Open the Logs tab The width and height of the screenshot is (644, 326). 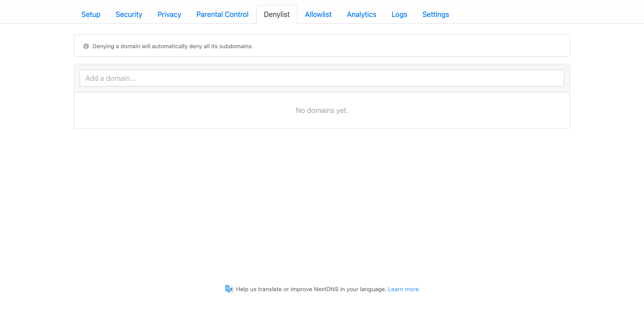click(x=399, y=14)
